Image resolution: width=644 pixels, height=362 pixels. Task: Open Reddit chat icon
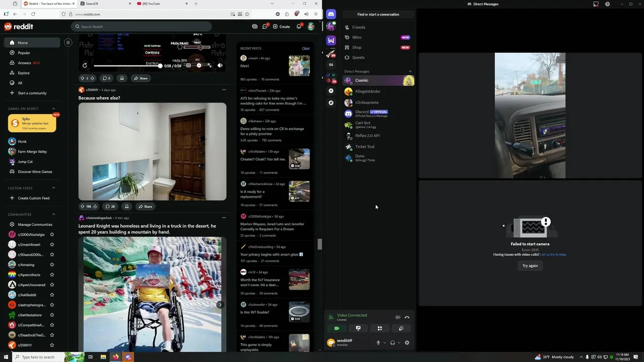265,27
